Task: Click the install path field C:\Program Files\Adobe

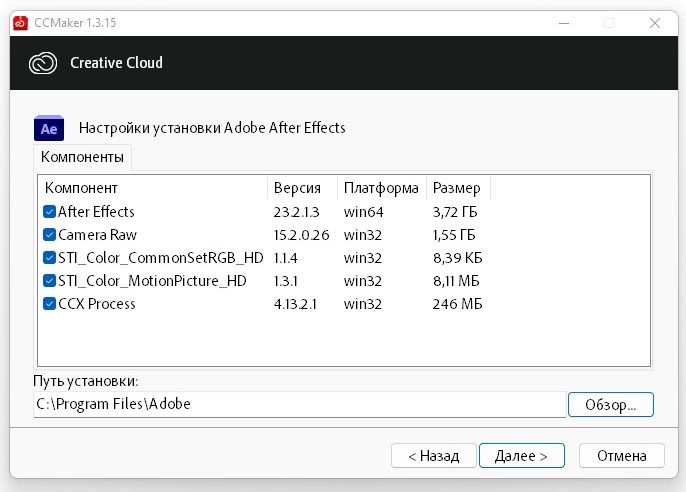Action: click(300, 404)
